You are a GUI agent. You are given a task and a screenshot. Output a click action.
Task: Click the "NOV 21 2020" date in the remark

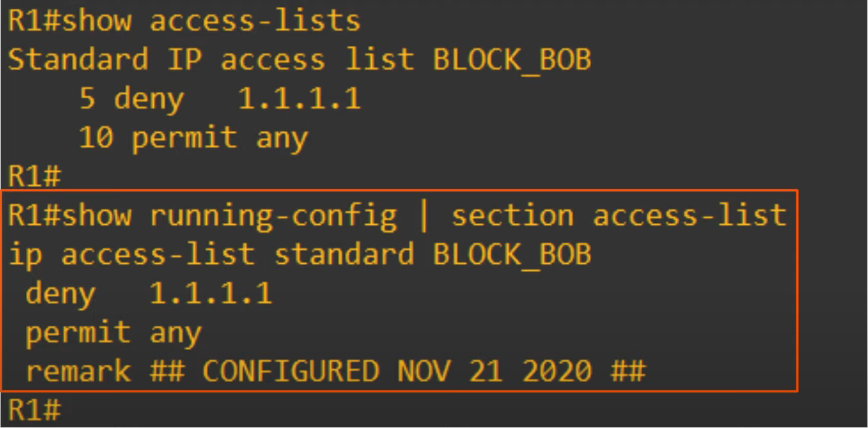(494, 372)
